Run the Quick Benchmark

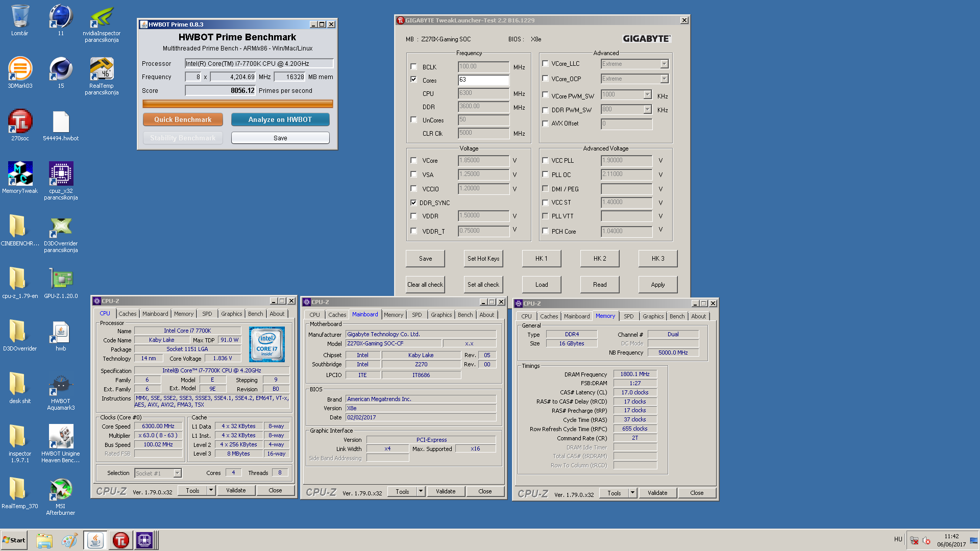183,119
